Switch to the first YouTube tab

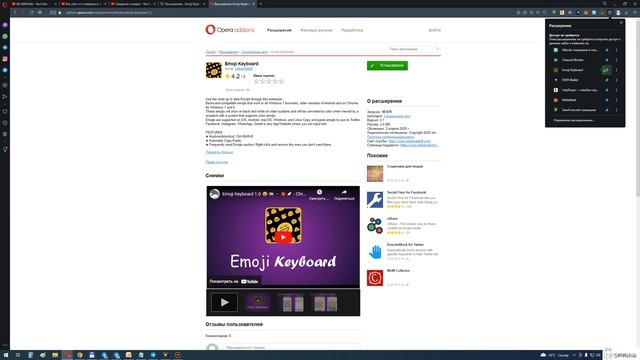tap(33, 4)
